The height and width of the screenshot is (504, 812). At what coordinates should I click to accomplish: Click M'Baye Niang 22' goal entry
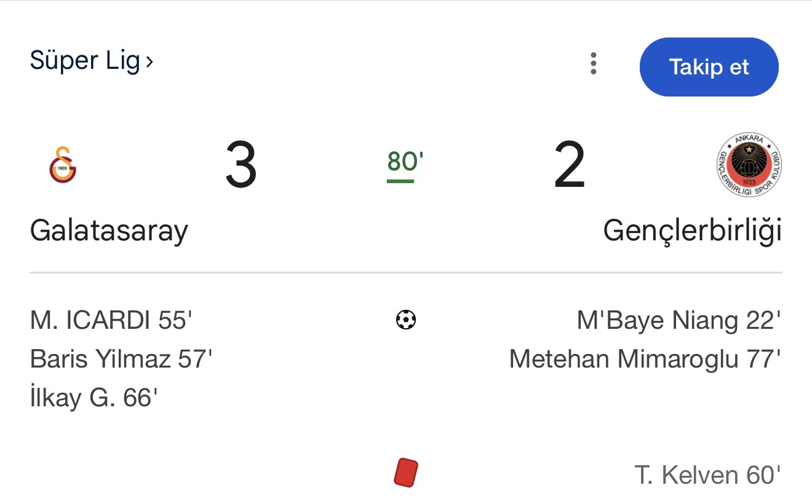click(x=679, y=320)
